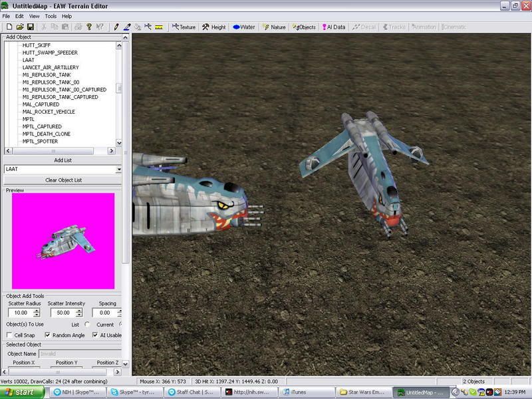Viewport: 532px width, 399px height.
Task: Switch to Texture editing mode
Action: (x=184, y=27)
